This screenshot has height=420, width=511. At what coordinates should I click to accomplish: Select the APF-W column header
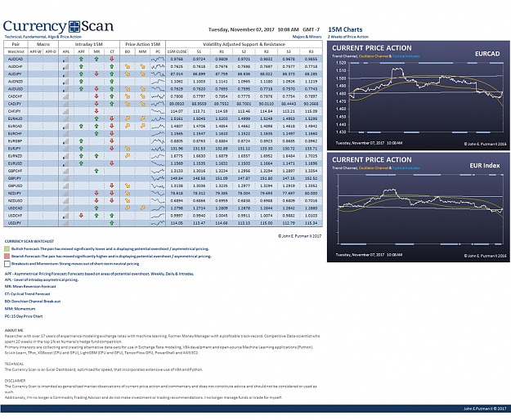coord(35,51)
